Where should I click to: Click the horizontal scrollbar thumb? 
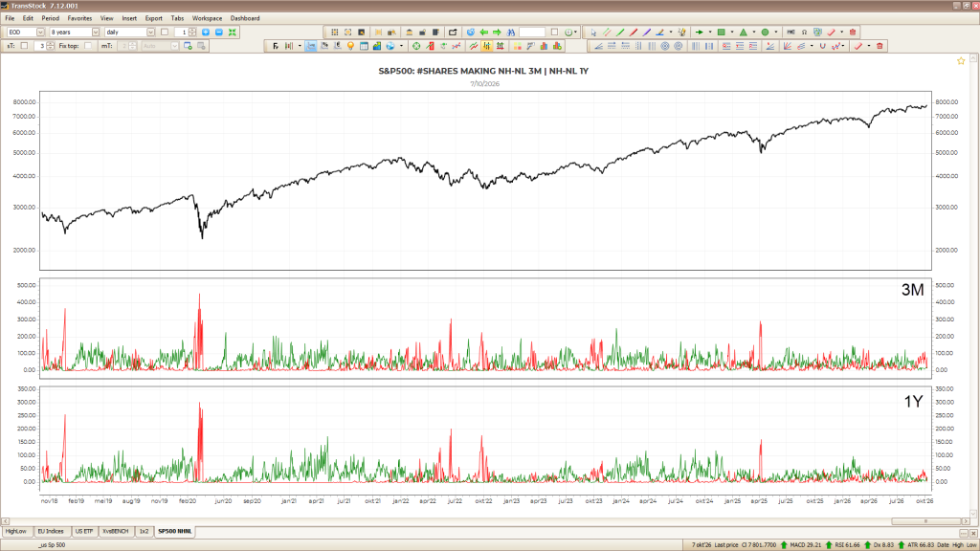tap(925, 520)
